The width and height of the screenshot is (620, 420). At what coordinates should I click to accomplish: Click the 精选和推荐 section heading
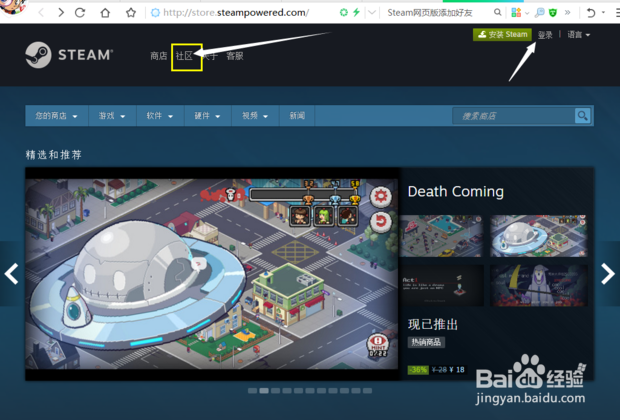coord(54,155)
